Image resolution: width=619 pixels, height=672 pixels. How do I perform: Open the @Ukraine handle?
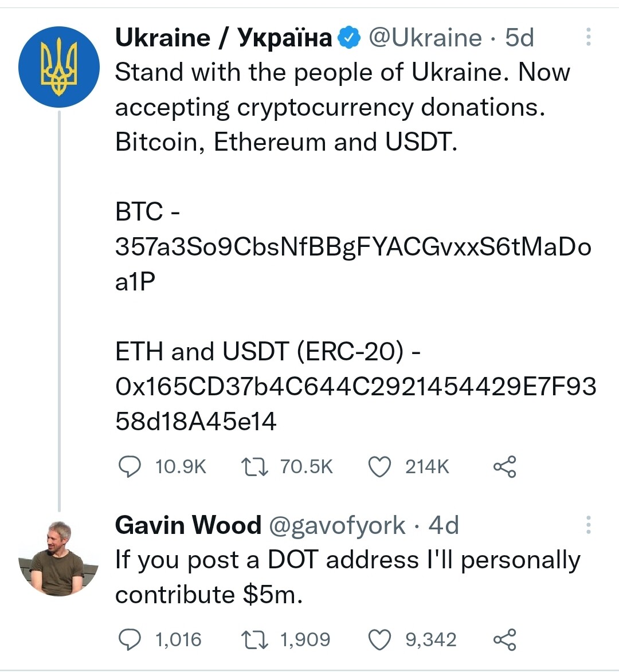(x=425, y=38)
